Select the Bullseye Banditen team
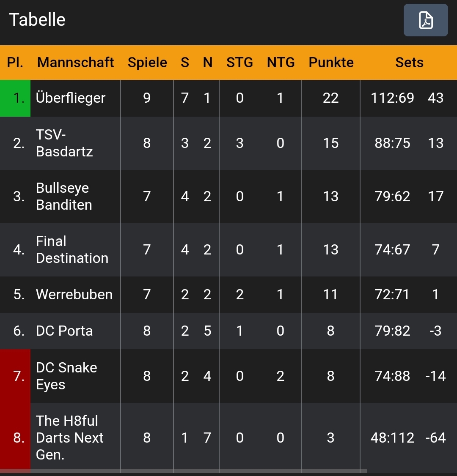The image size is (457, 476). 64,197
